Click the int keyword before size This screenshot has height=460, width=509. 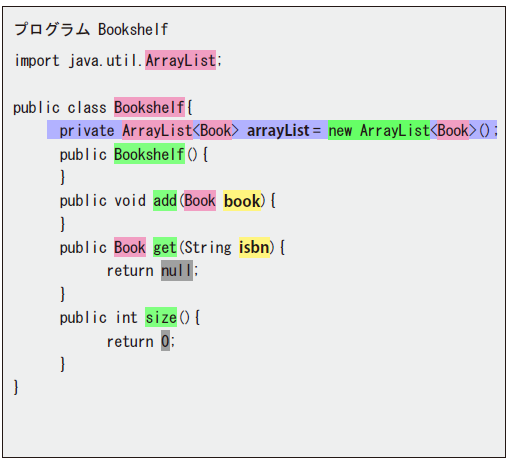point(126,317)
